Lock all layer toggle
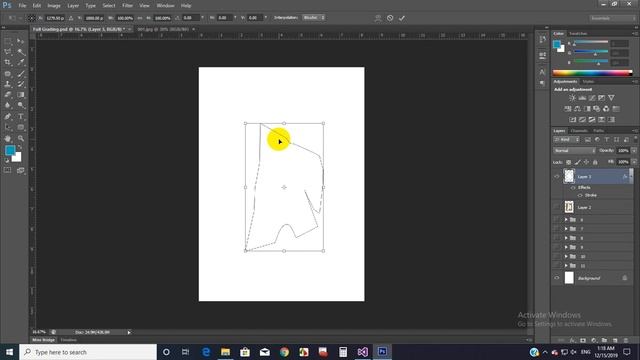This screenshot has height=360, width=640. click(595, 162)
